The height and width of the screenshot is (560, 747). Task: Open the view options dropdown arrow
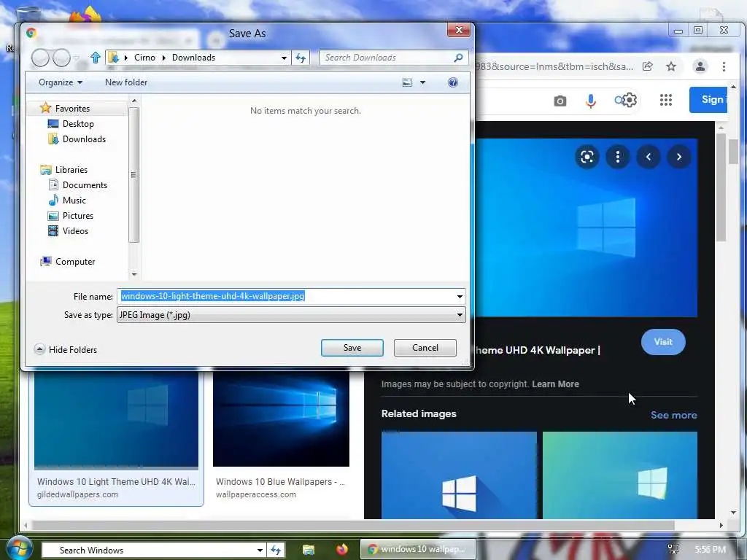[x=422, y=82]
